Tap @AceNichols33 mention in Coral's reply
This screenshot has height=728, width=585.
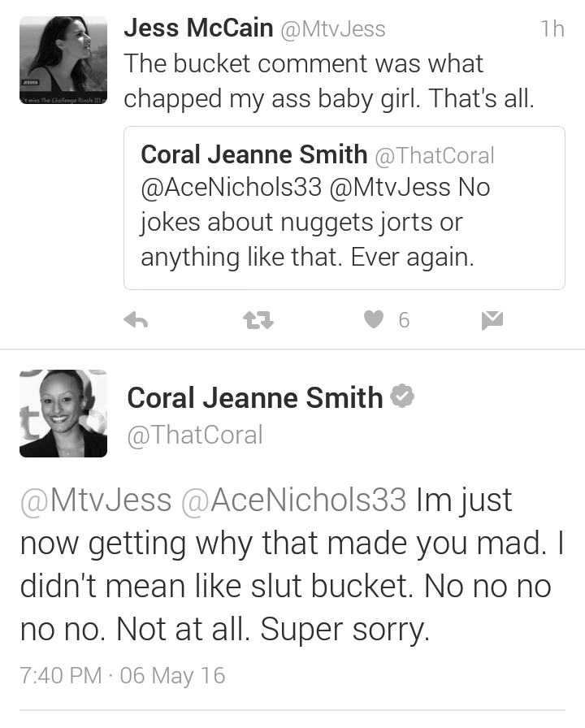pos(294,500)
